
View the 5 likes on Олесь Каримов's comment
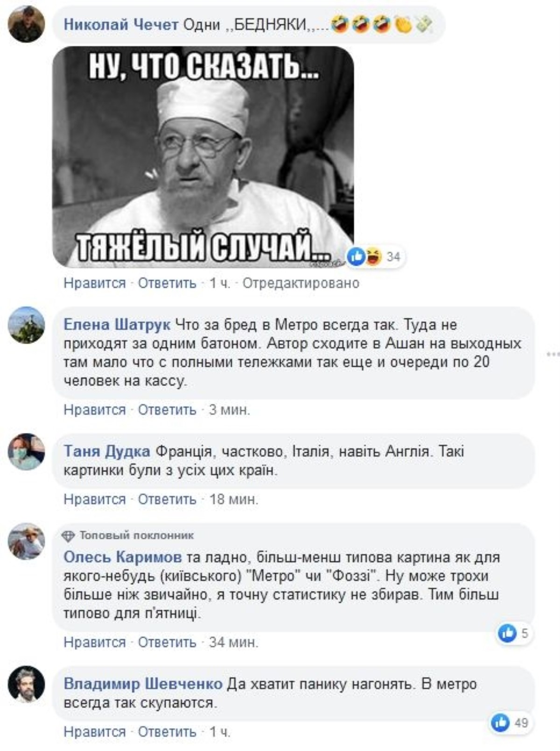(514, 633)
